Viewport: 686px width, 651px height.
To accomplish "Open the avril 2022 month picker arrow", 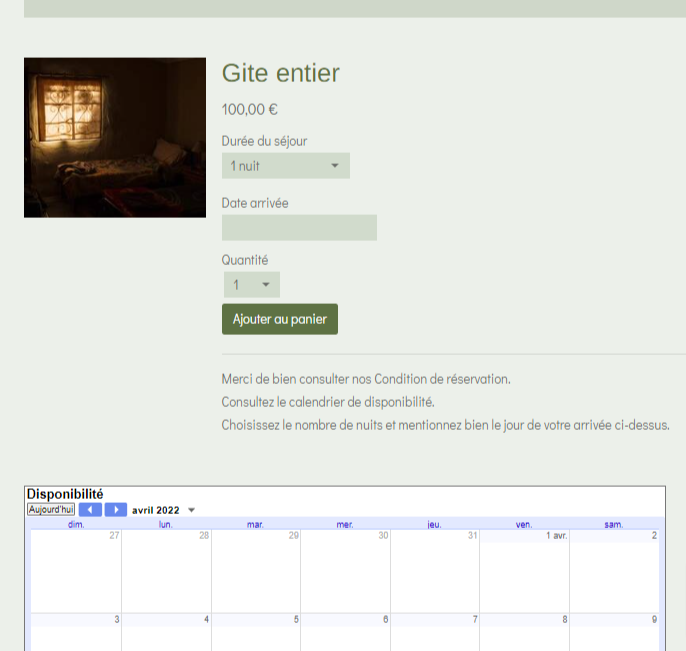I will coord(192,510).
